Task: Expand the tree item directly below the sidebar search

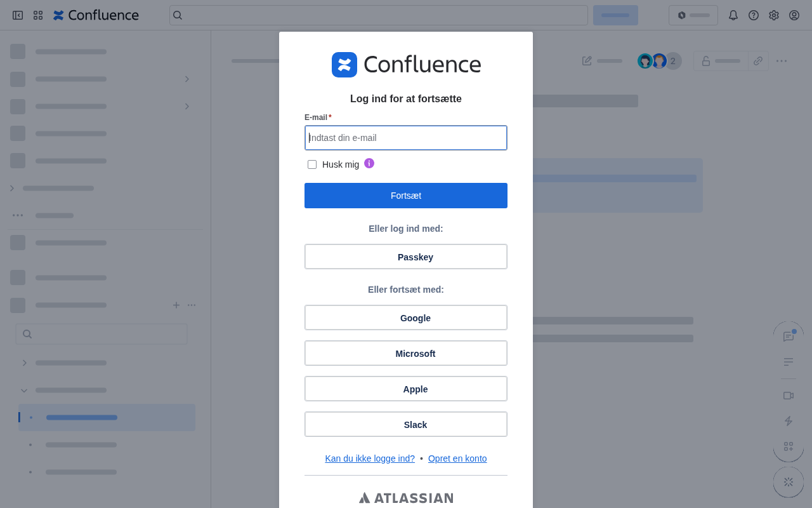Action: coord(24,363)
